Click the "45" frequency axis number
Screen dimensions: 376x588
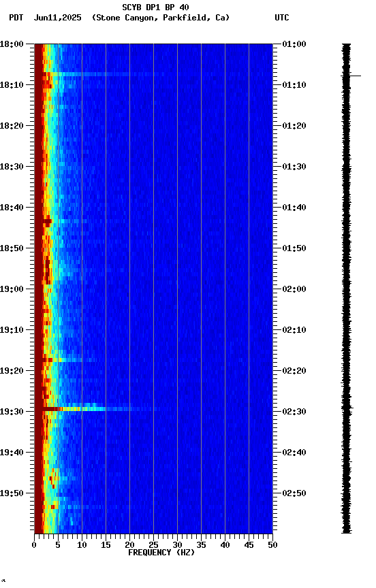249,545
